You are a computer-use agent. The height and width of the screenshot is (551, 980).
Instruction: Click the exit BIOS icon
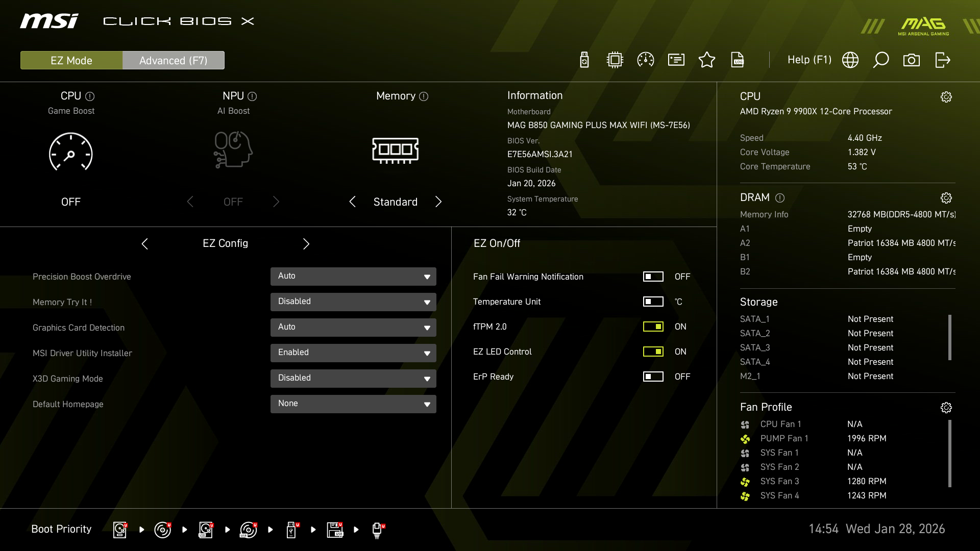(942, 60)
